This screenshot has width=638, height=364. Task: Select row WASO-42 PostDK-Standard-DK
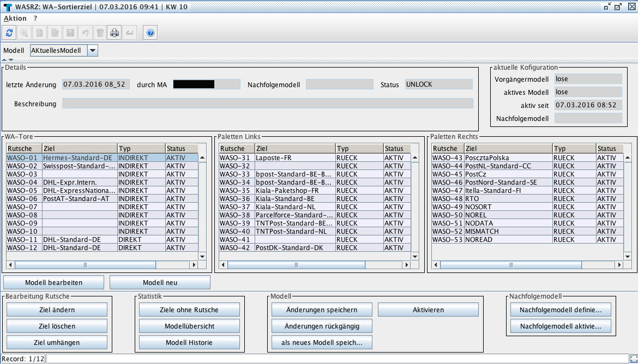(x=315, y=248)
